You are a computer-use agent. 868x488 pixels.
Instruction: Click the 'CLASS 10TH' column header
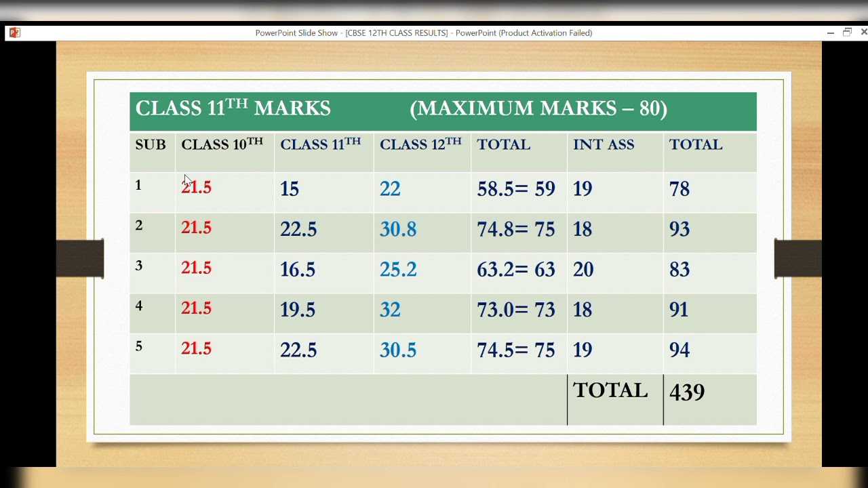222,144
